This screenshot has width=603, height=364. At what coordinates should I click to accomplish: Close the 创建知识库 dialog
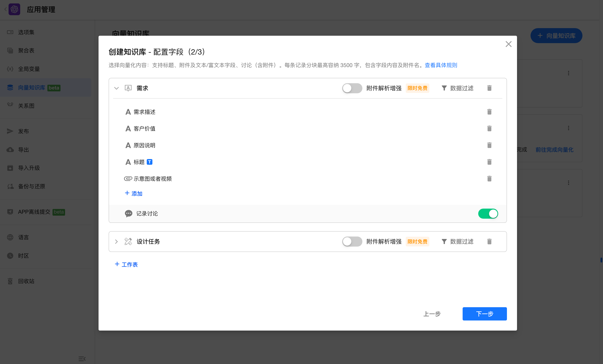508,44
